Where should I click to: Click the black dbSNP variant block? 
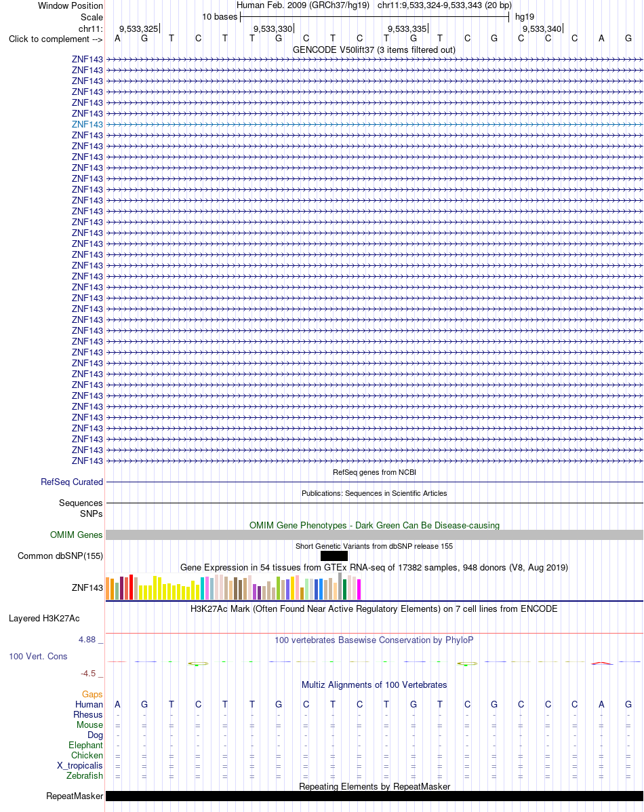(x=334, y=556)
